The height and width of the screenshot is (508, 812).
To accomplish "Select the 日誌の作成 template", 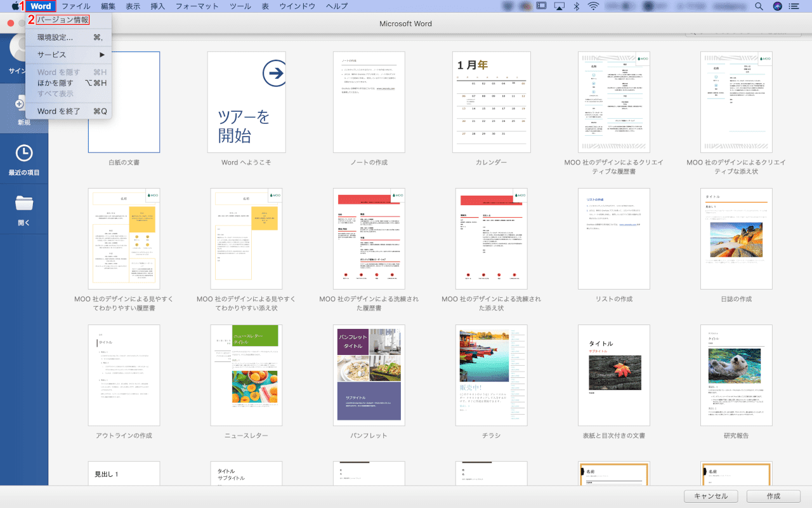I will (x=737, y=239).
